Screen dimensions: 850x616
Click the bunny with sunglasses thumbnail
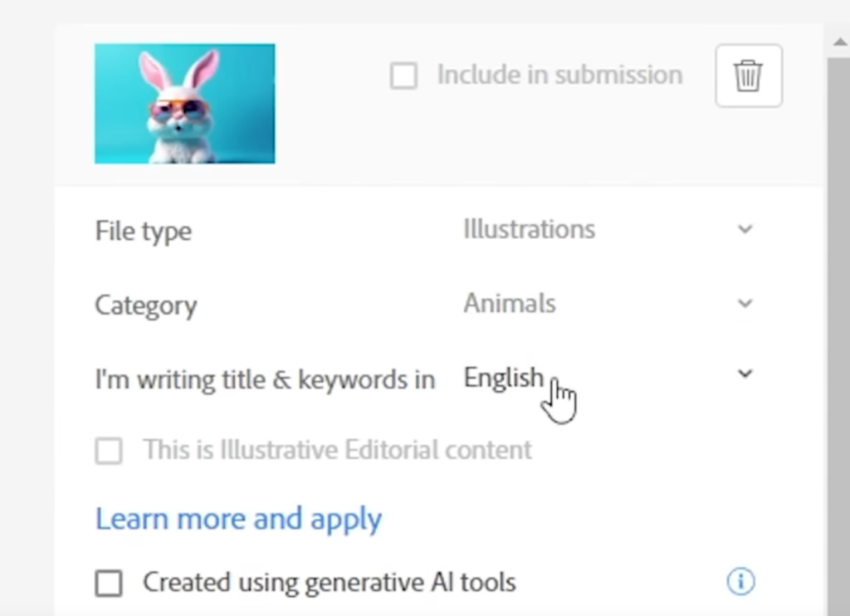184,104
